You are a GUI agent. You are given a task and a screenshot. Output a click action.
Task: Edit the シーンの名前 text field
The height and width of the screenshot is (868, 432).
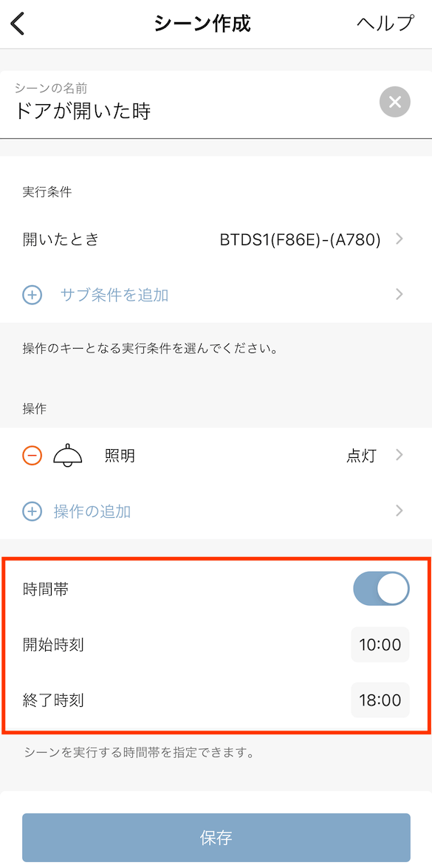click(x=193, y=104)
